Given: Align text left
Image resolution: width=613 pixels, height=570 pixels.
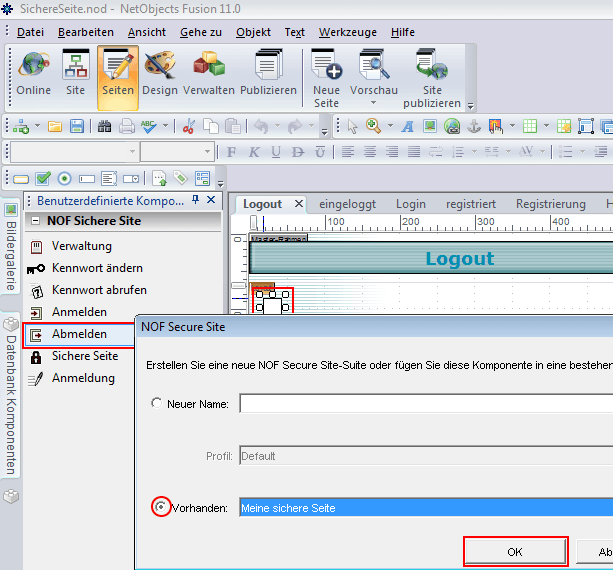Looking at the screenshot, I should (348, 152).
